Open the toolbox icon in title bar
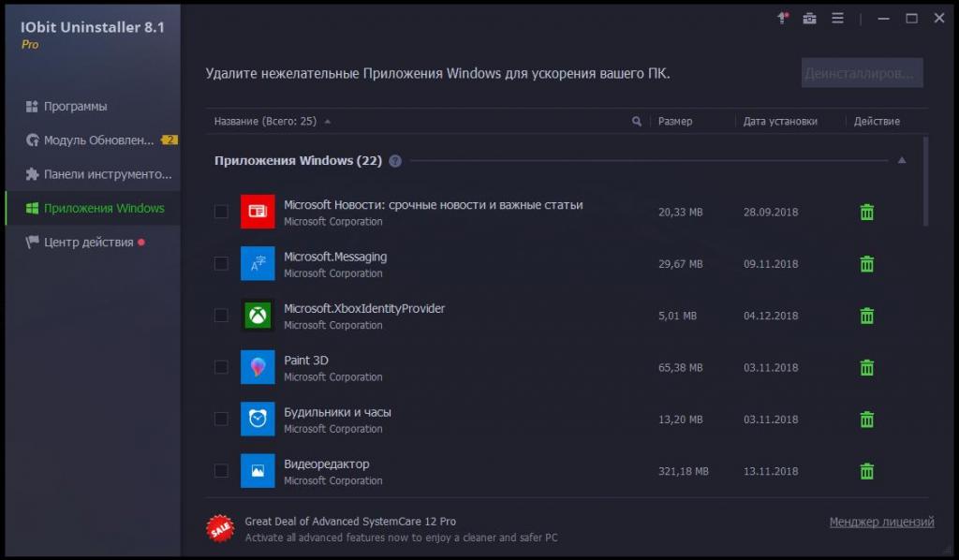 (x=810, y=19)
